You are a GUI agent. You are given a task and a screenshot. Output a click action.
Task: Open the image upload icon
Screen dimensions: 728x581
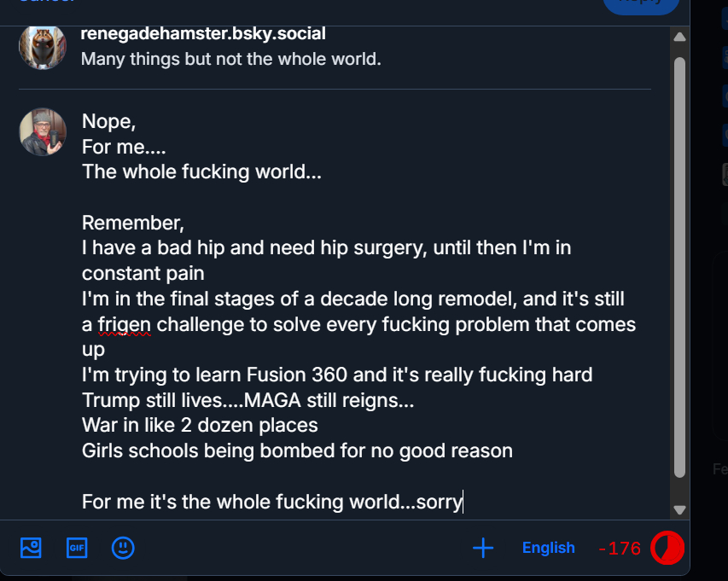click(31, 548)
